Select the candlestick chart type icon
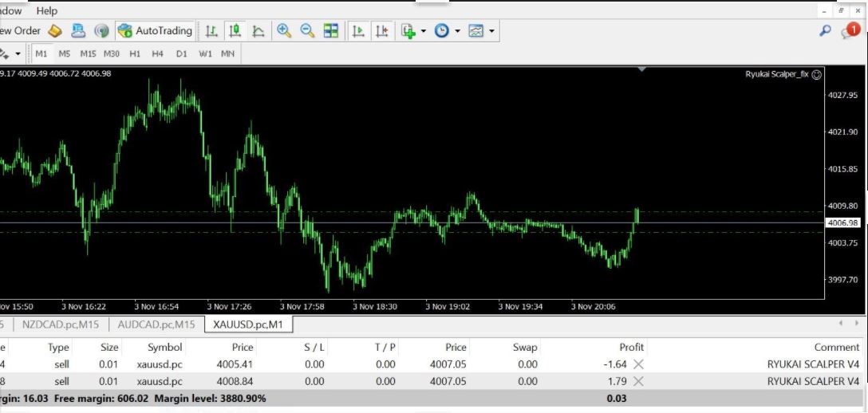The width and height of the screenshot is (868, 413). pyautogui.click(x=235, y=31)
